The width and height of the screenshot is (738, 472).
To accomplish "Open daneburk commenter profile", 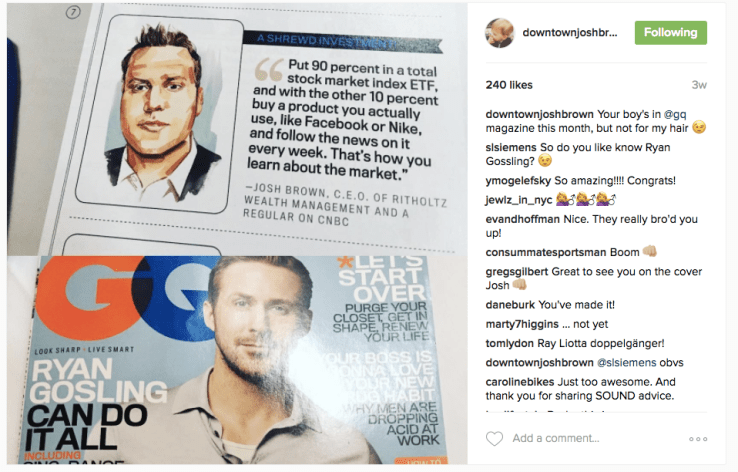I will pyautogui.click(x=510, y=305).
